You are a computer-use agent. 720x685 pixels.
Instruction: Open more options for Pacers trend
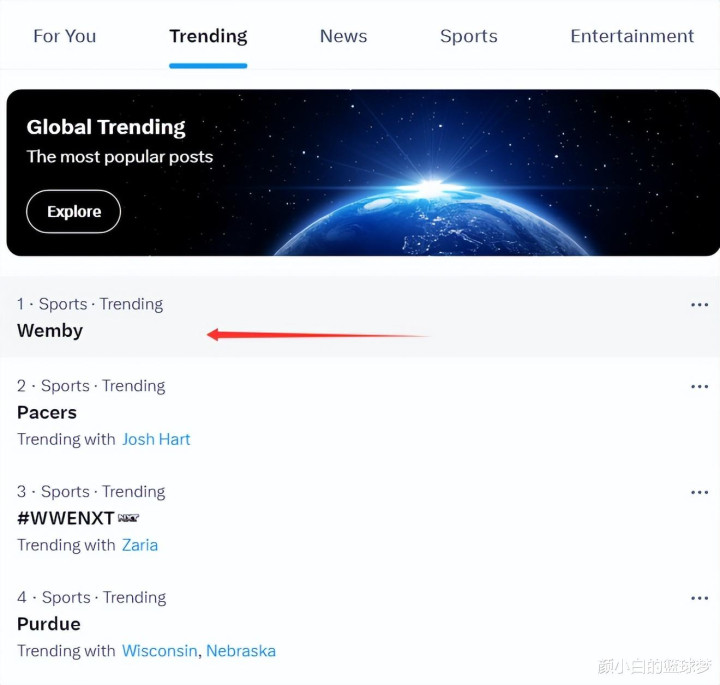pyautogui.click(x=699, y=387)
